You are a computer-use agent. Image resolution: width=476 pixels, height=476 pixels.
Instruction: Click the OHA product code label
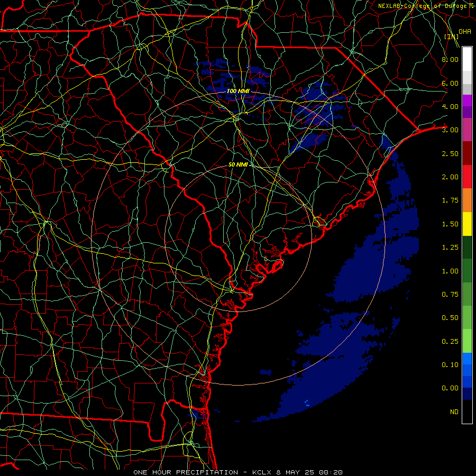point(465,32)
